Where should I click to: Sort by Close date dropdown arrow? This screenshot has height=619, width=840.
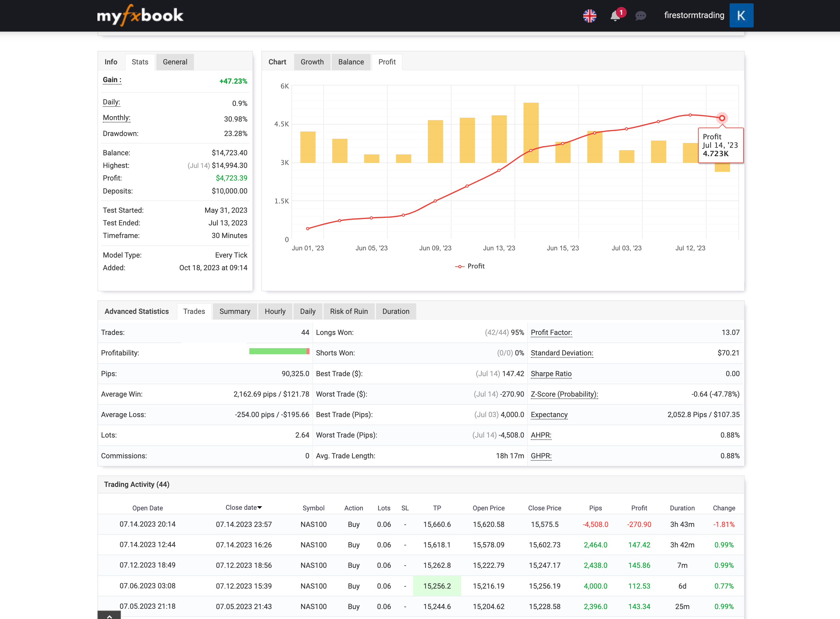260,507
